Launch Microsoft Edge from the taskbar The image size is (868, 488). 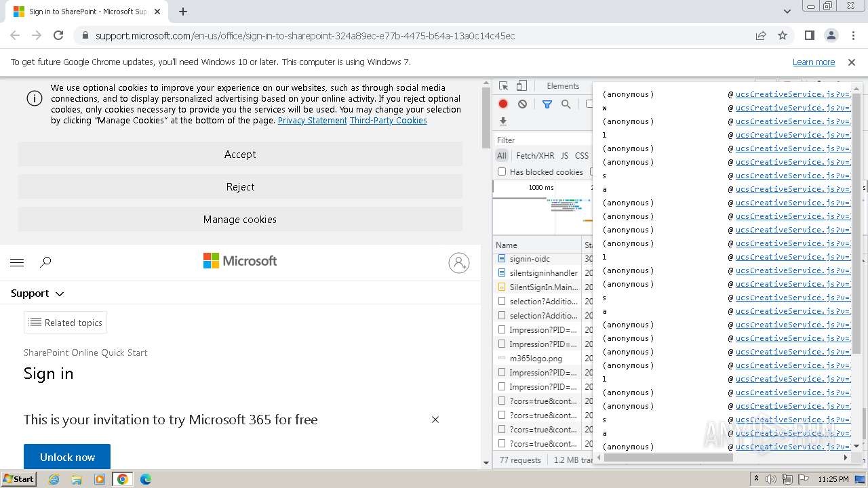[x=145, y=479]
